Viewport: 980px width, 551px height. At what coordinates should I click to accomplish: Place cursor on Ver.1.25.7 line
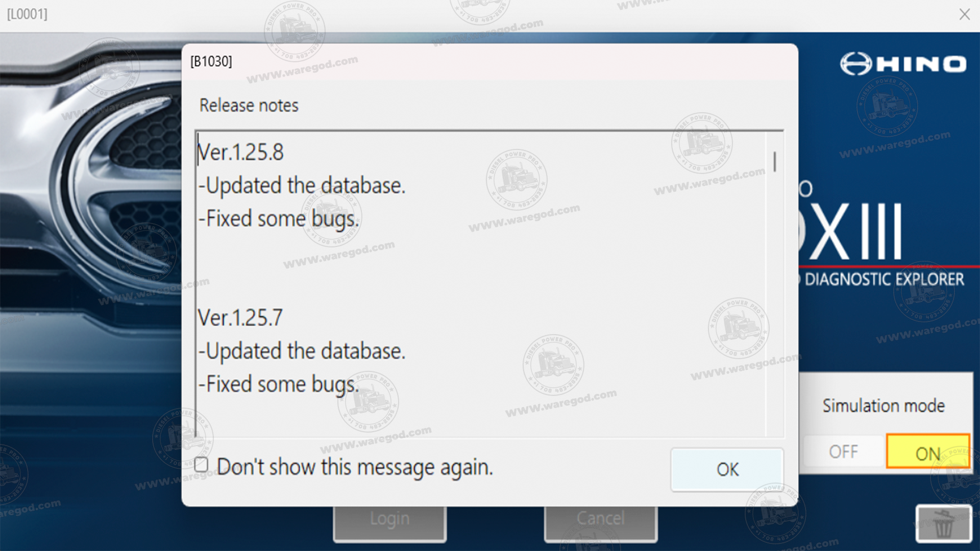tap(240, 318)
